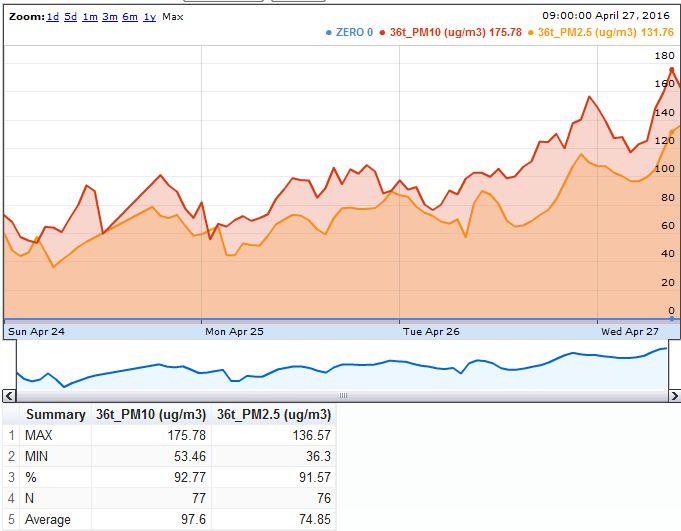The height and width of the screenshot is (531, 681).
Task: Zoom chart to 6m range
Action: [x=130, y=17]
